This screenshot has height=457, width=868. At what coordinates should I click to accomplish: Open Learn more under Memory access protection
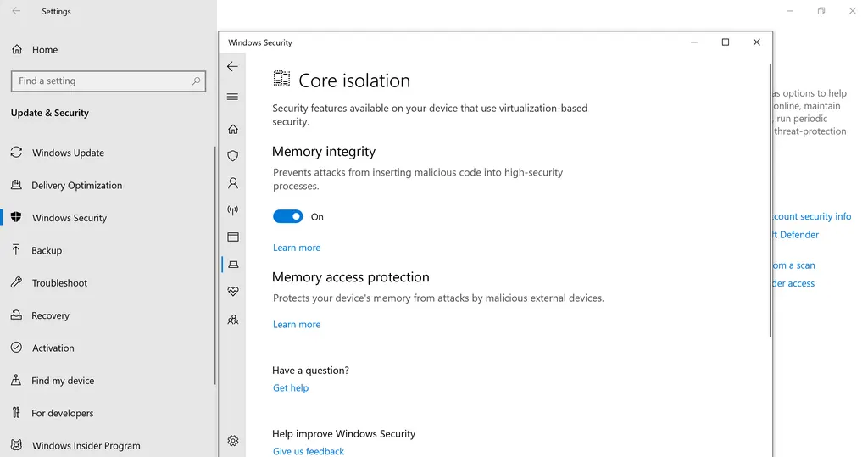(297, 325)
